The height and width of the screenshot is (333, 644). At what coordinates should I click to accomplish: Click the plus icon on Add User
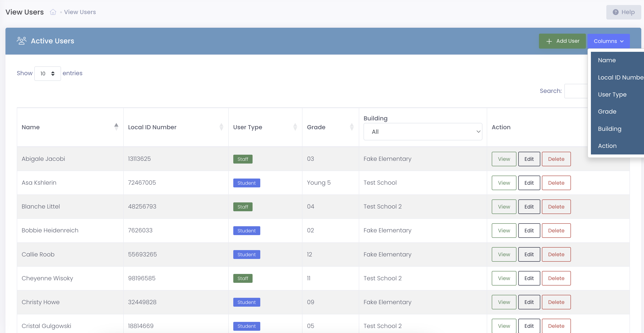coord(549,41)
